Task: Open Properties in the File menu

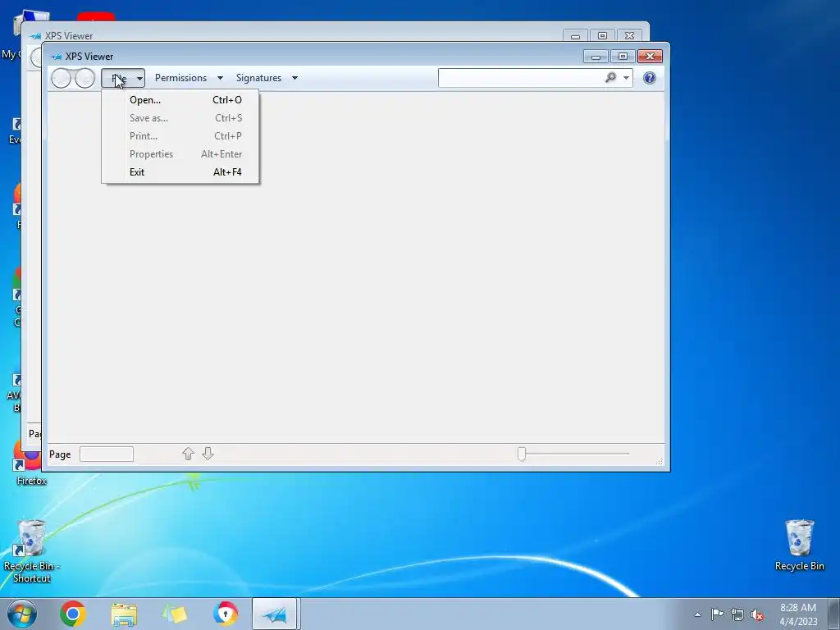Action: click(x=180, y=154)
